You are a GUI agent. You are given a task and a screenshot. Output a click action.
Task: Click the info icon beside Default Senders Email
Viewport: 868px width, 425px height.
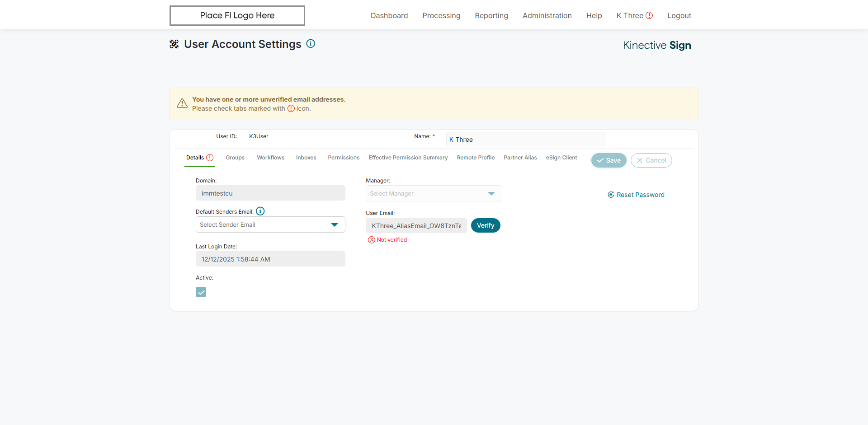click(260, 211)
